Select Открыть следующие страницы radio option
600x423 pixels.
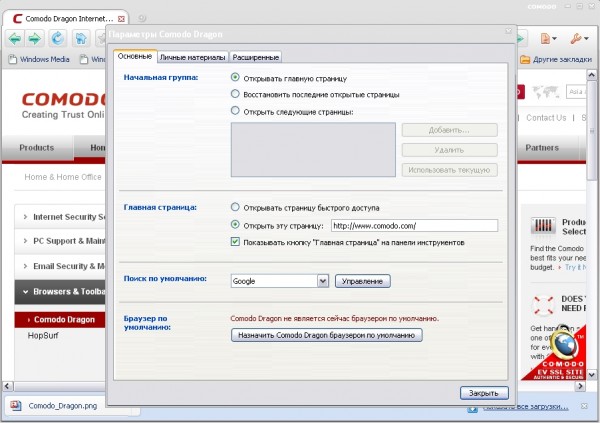pyautogui.click(x=235, y=111)
